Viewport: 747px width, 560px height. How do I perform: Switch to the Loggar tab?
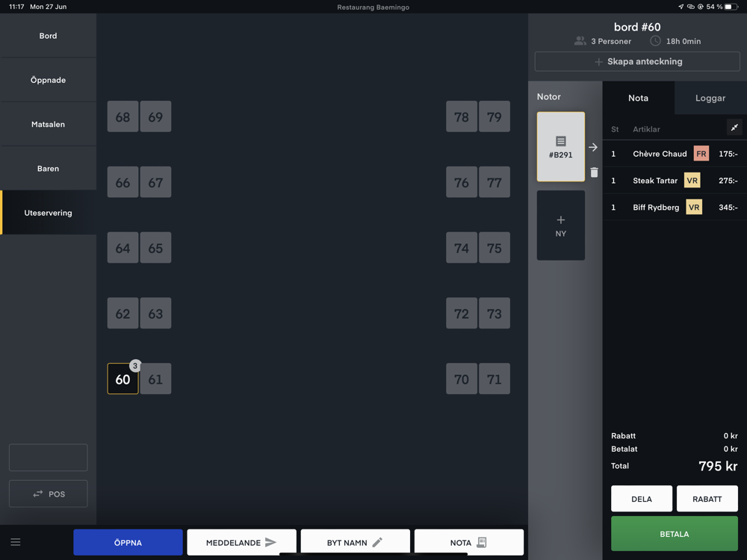click(x=710, y=98)
